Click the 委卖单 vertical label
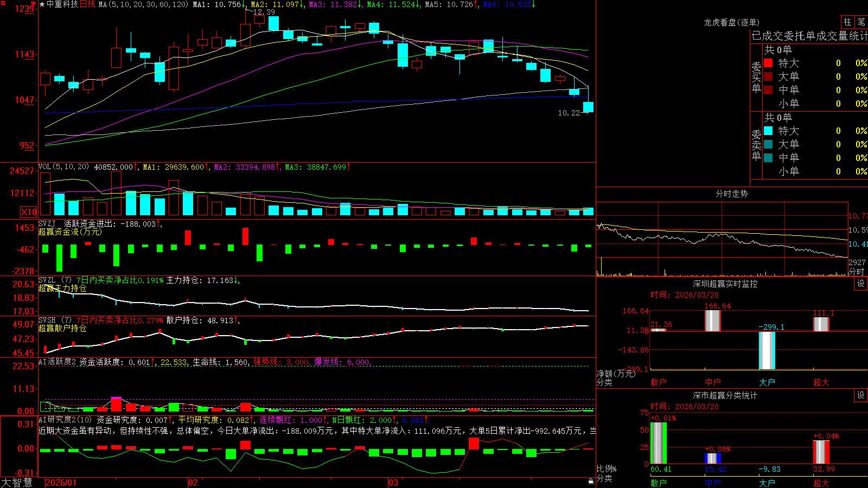 click(x=756, y=145)
